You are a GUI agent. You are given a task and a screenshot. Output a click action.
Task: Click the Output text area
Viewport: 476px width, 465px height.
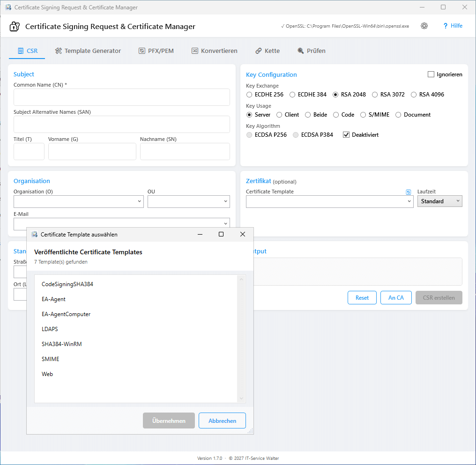point(358,272)
